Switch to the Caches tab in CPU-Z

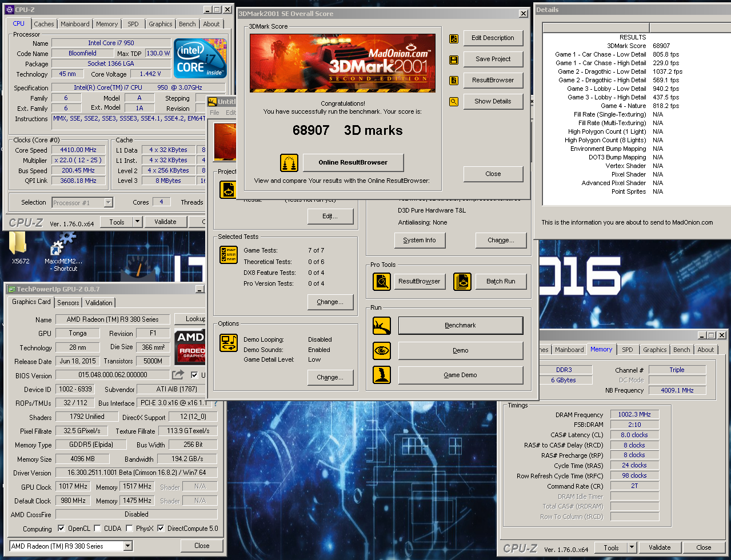pyautogui.click(x=44, y=24)
